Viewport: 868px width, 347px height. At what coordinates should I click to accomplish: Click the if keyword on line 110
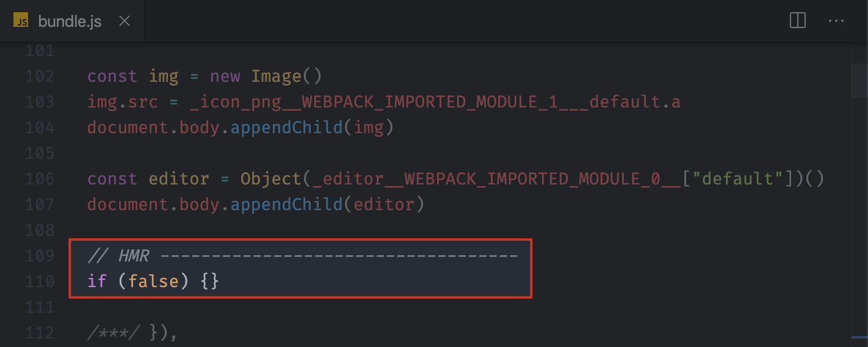click(x=98, y=282)
